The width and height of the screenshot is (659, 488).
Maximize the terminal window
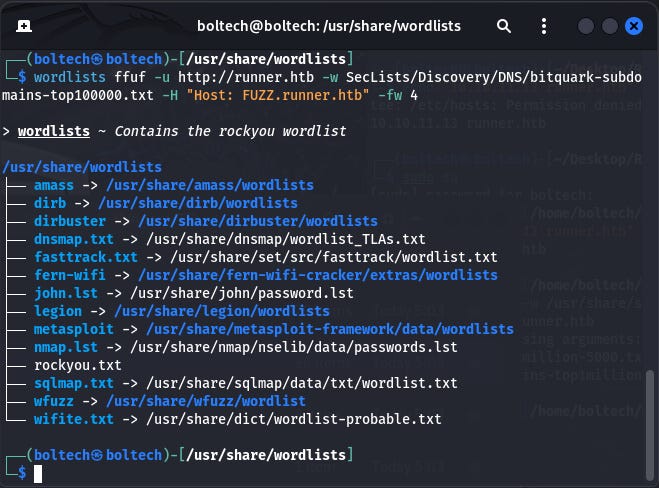click(610, 26)
